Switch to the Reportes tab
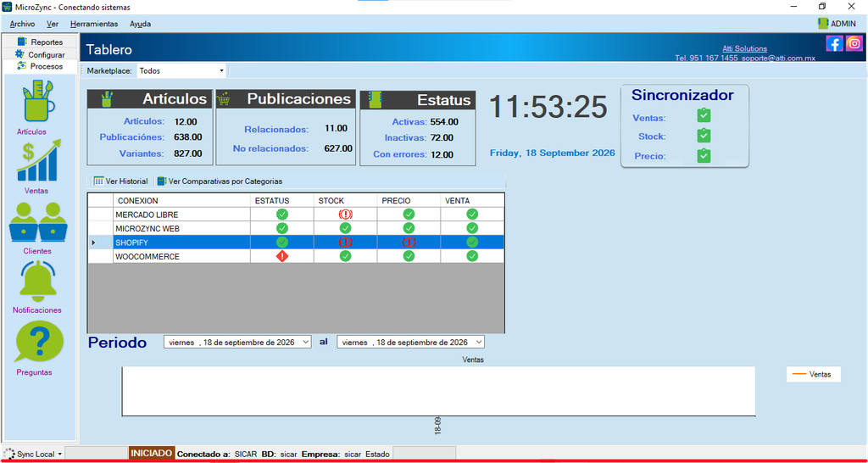This screenshot has width=868, height=463. coord(40,42)
